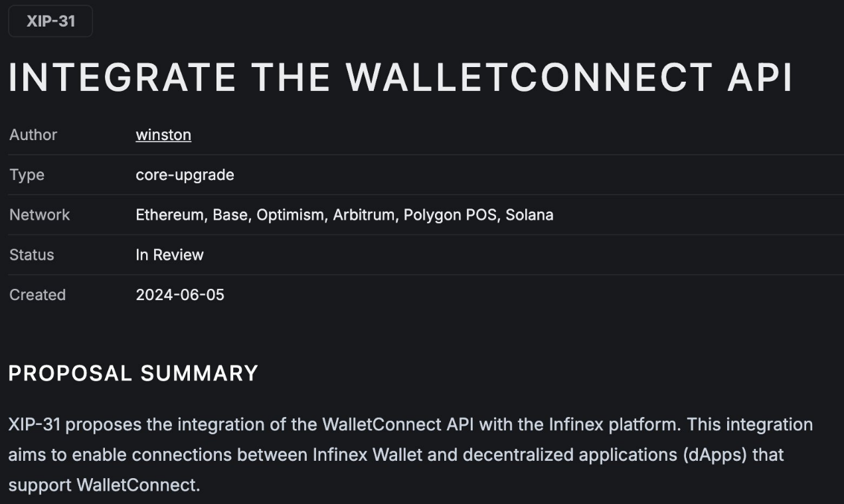Click the Created field label
Image resolution: width=844 pixels, height=504 pixels.
point(37,294)
